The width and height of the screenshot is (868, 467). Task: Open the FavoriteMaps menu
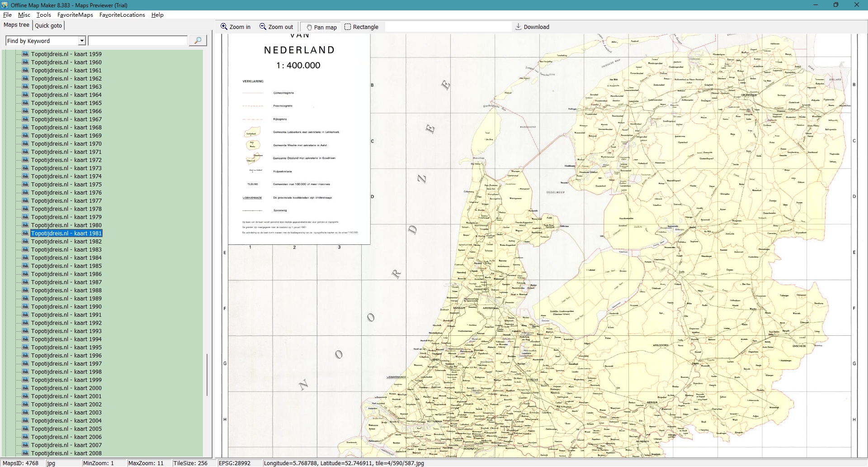click(x=75, y=15)
